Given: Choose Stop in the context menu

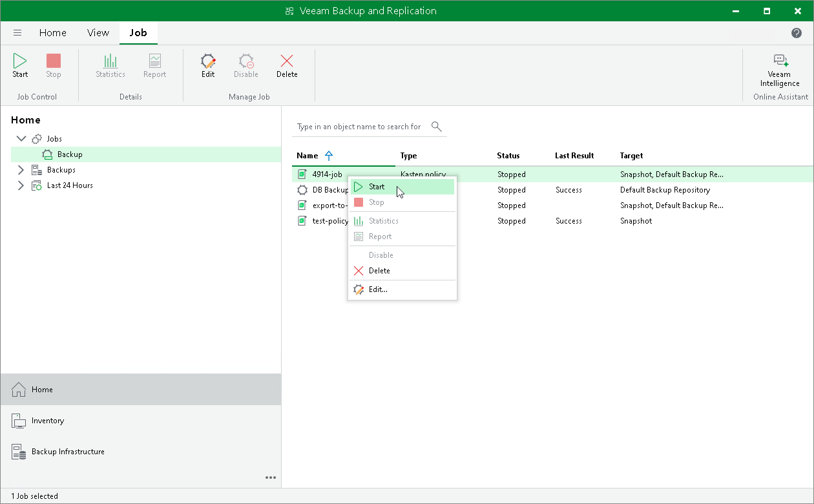Looking at the screenshot, I should (402, 202).
